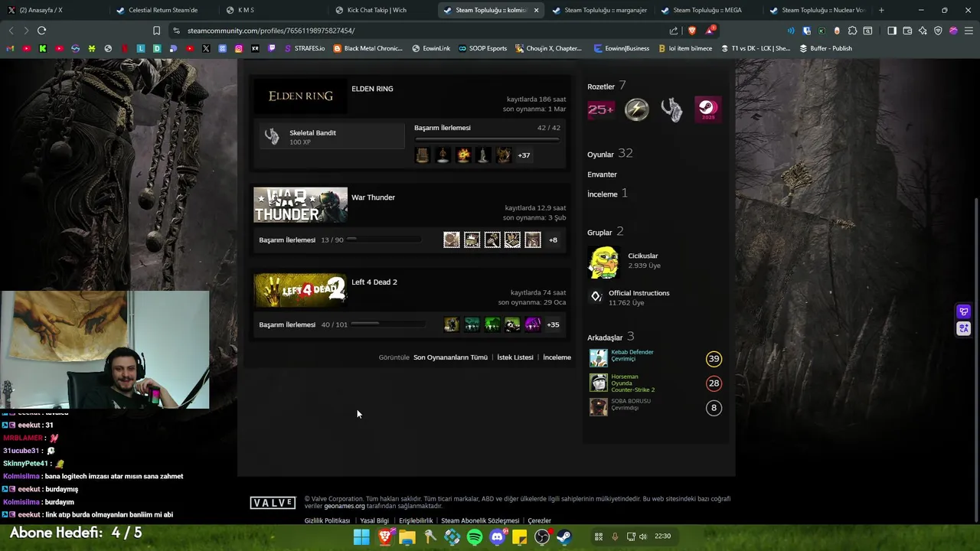Open the War Thunder game banner
Image resolution: width=980 pixels, height=551 pixels.
pos(300,205)
